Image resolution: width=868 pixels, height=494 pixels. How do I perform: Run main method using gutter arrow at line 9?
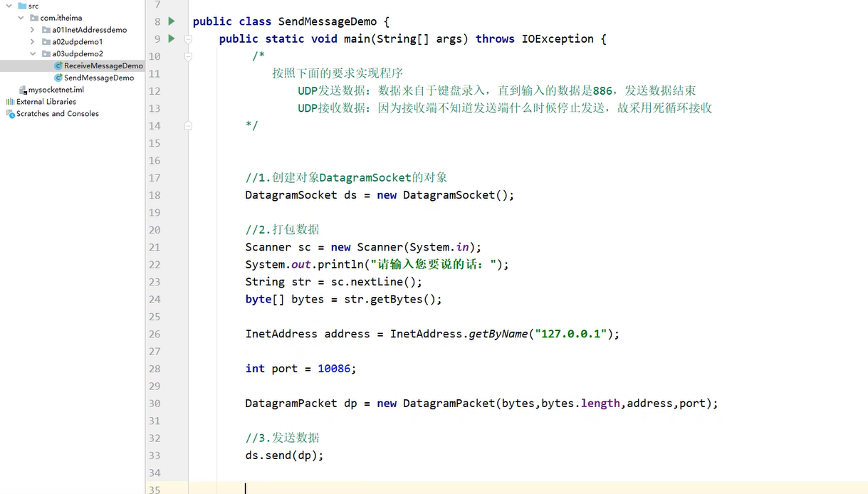coord(172,38)
